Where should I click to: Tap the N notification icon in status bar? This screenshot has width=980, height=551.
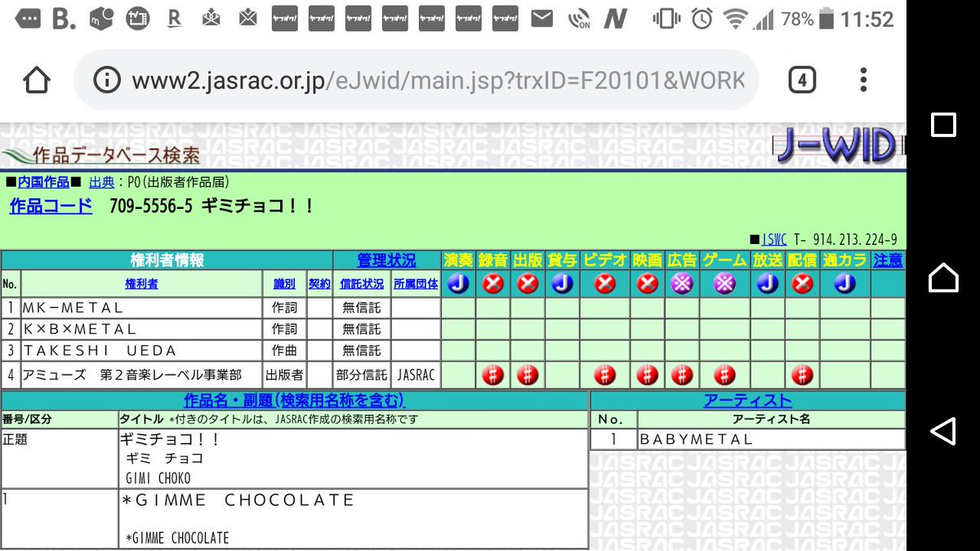[x=616, y=18]
